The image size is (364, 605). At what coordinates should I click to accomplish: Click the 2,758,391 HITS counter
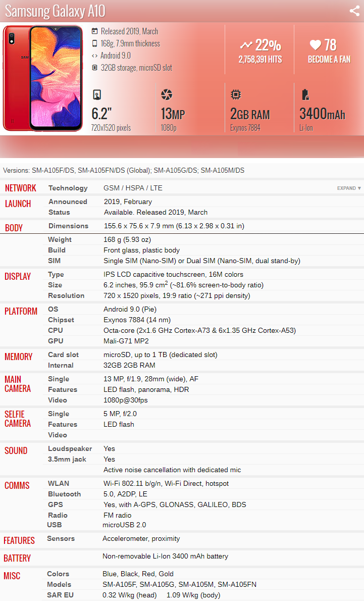(260, 60)
